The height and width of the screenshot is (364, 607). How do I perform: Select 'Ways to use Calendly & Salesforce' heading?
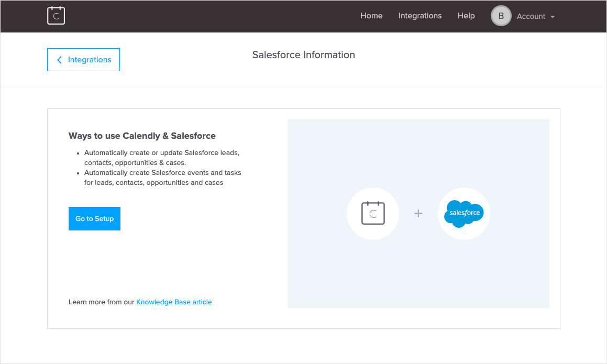[142, 136]
